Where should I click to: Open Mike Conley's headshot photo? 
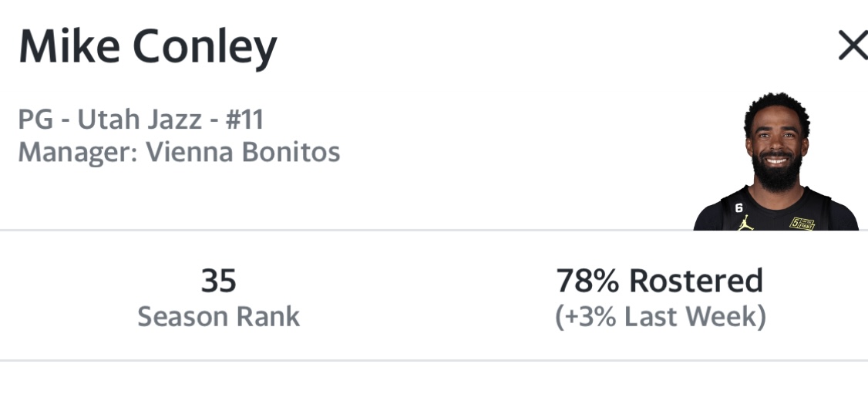(775, 161)
